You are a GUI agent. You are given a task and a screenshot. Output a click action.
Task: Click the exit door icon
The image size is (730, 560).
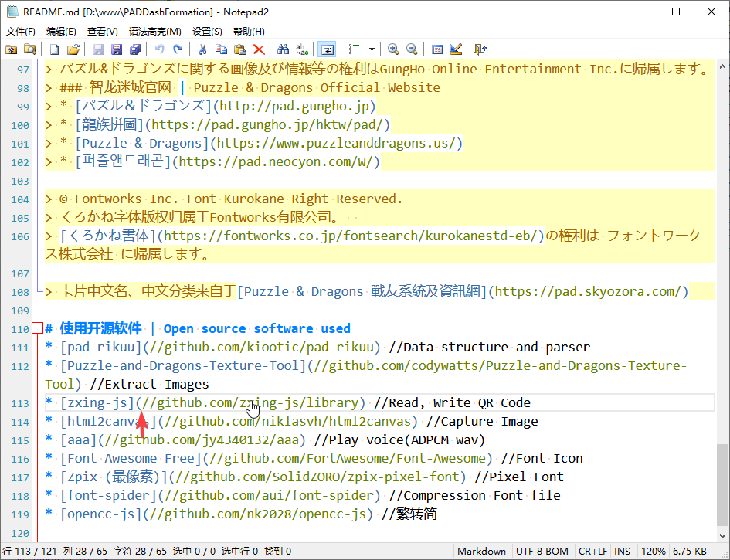point(480,49)
